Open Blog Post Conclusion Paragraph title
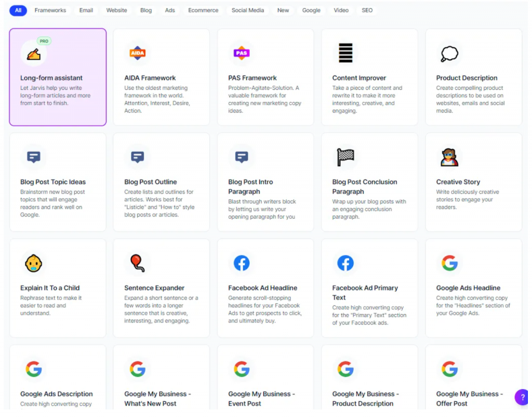532x418 pixels. pyautogui.click(x=364, y=187)
